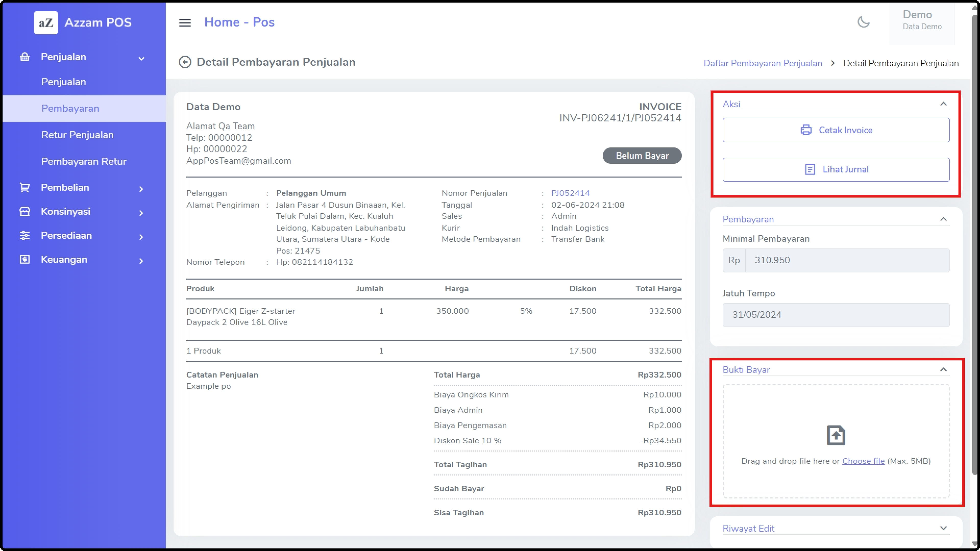The height and width of the screenshot is (551, 980).
Task: Expand the Riwayat Edit section
Action: [943, 528]
